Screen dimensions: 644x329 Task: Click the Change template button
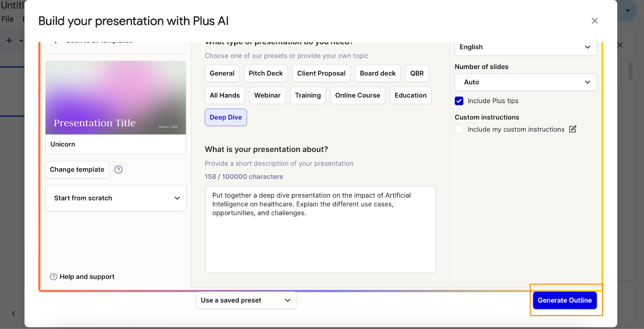(x=77, y=170)
